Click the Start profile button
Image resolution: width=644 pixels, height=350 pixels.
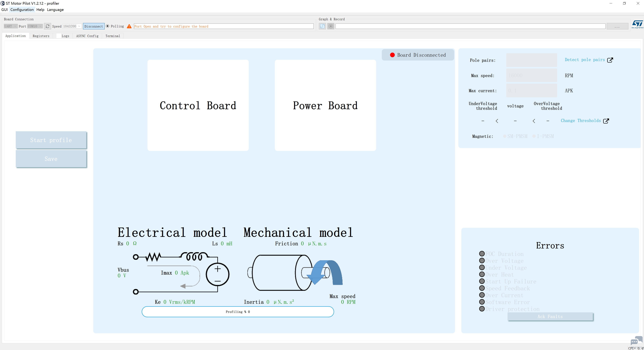click(51, 140)
